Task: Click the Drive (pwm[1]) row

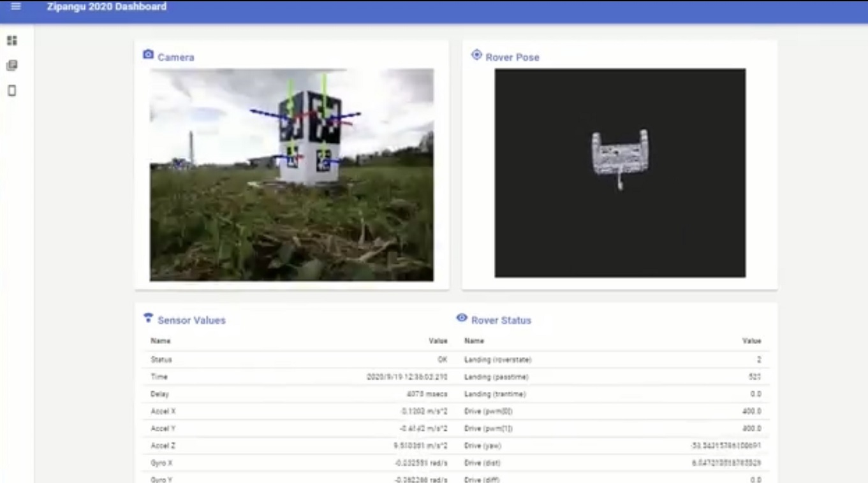Action: (x=614, y=428)
